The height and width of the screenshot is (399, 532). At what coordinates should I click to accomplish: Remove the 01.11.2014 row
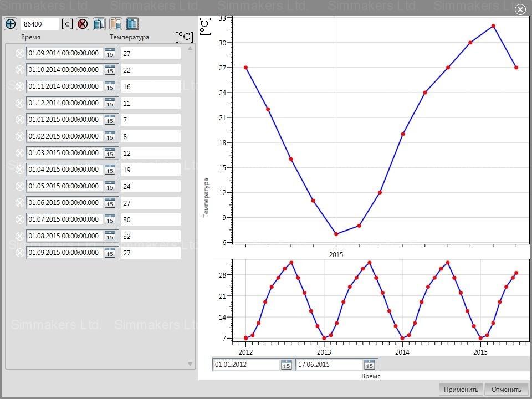pos(20,86)
